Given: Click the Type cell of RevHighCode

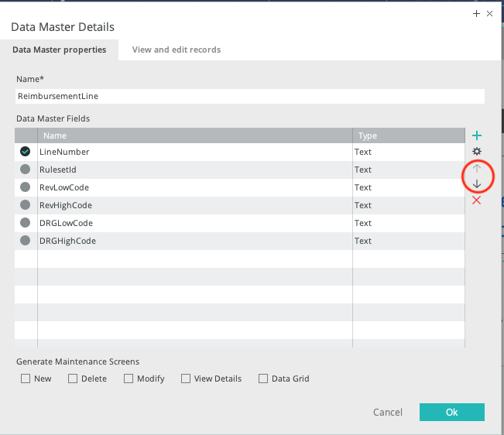Looking at the screenshot, I should (408, 205).
